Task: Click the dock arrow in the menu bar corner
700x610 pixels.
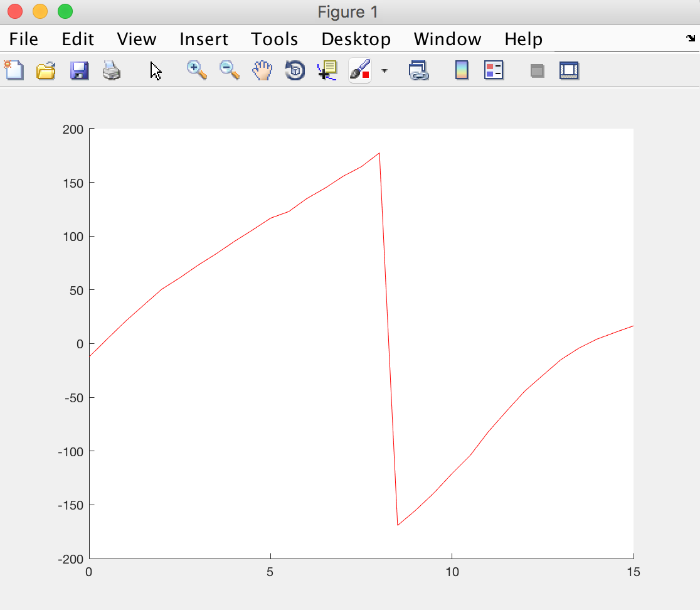Action: 691,38
